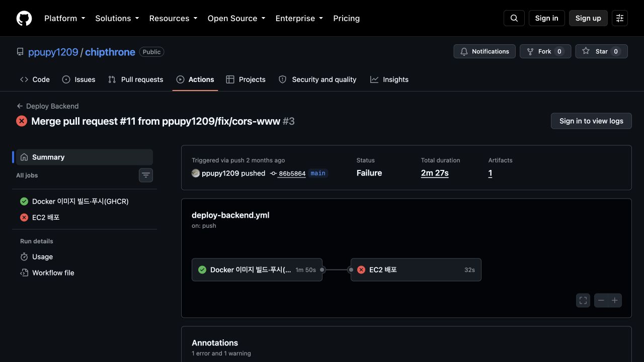Open commit 86b5864 link
This screenshot has height=362, width=644.
click(292, 173)
